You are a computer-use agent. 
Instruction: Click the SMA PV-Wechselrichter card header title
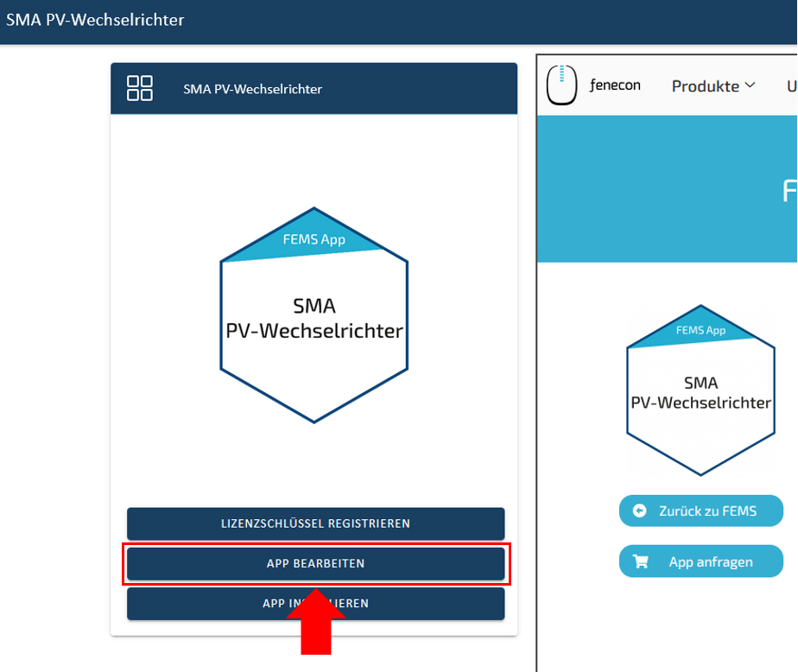[252, 89]
